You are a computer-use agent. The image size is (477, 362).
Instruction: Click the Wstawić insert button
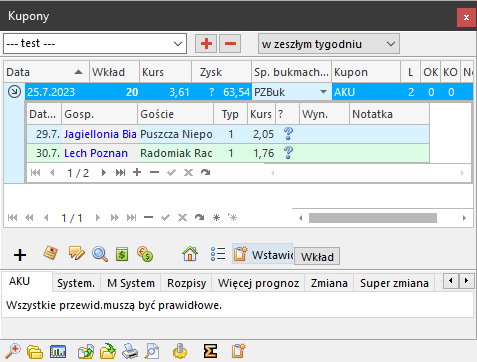[262, 254]
